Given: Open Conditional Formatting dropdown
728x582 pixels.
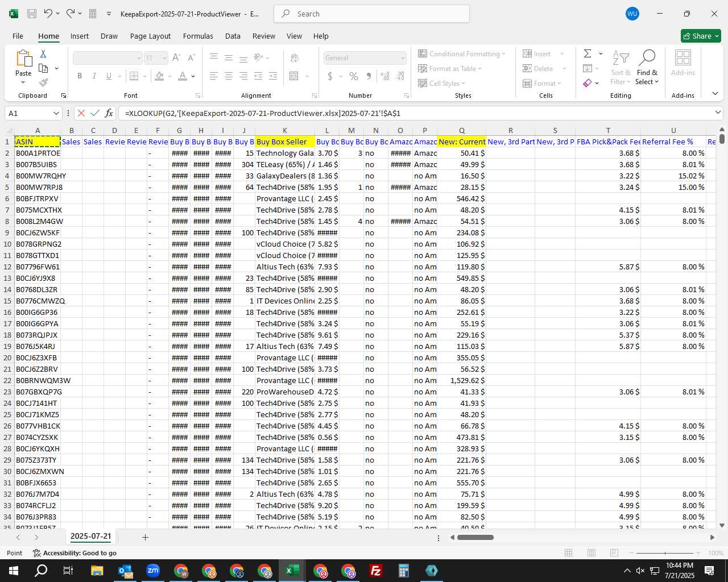Looking at the screenshot, I should click(462, 53).
